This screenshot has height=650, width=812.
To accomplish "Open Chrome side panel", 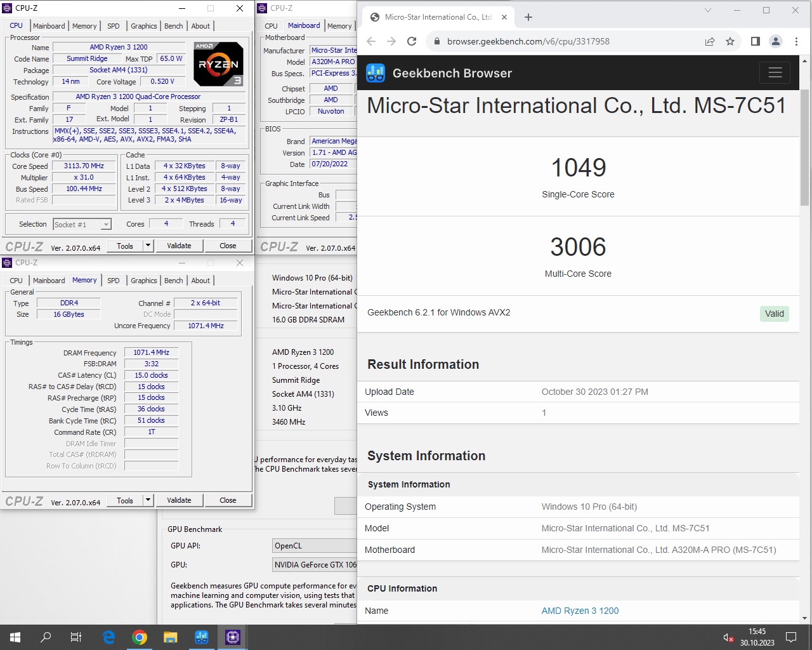I will tap(755, 41).
